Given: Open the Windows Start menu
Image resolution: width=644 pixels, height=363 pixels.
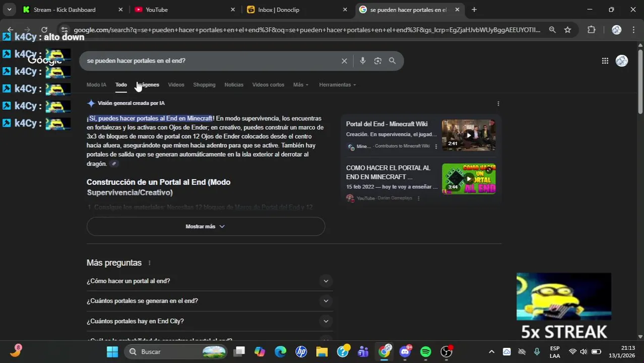Looking at the screenshot, I should pos(112,351).
